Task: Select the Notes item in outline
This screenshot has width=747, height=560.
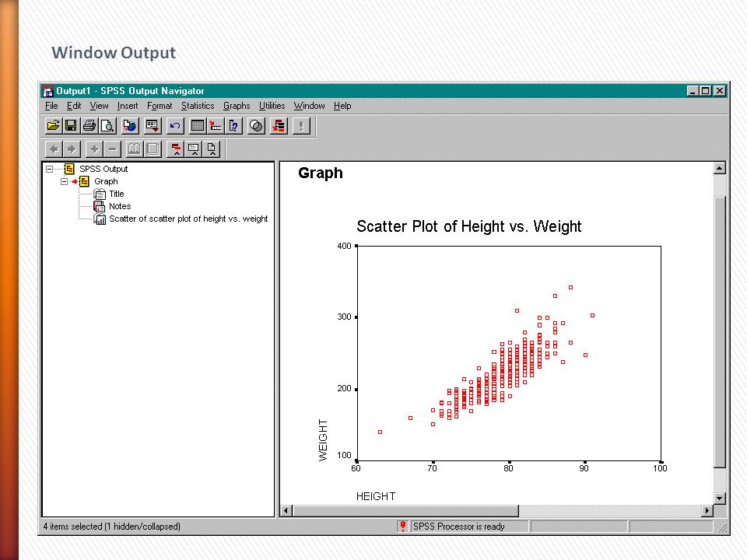Action: 120,206
